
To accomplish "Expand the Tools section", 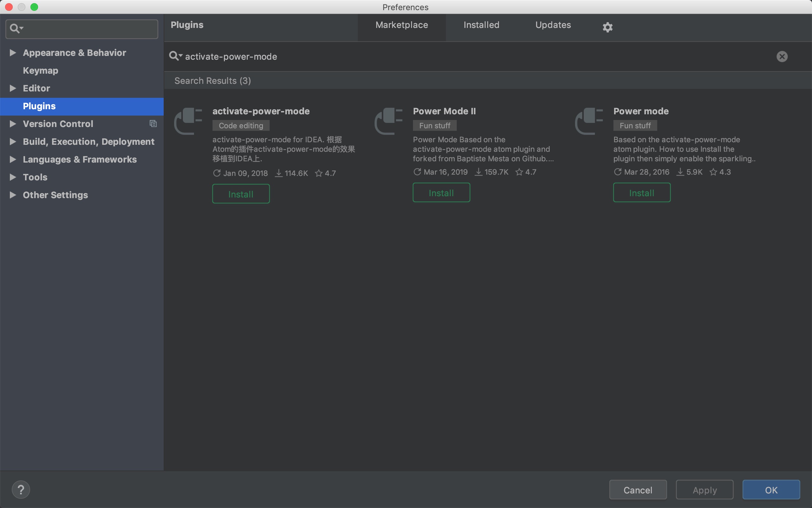I will pyautogui.click(x=13, y=177).
